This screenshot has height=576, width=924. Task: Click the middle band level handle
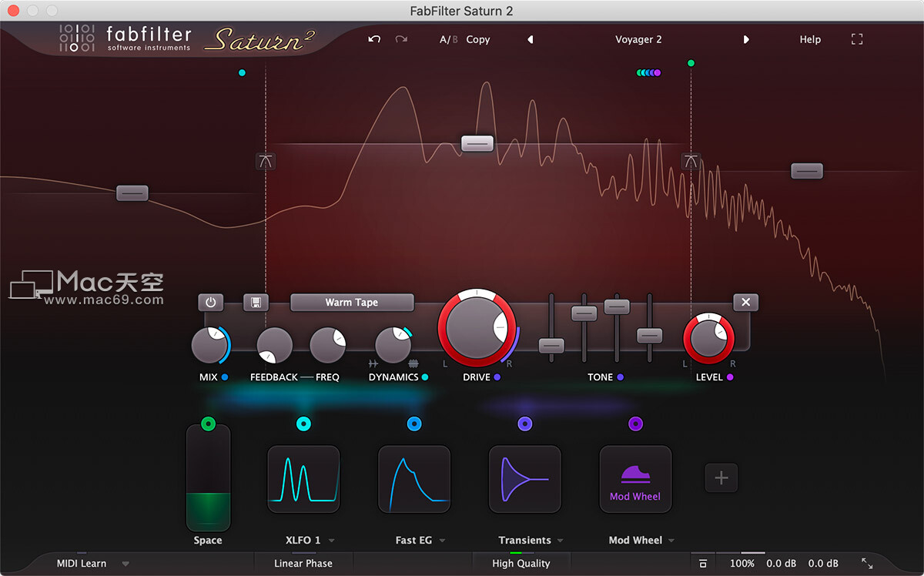(477, 143)
